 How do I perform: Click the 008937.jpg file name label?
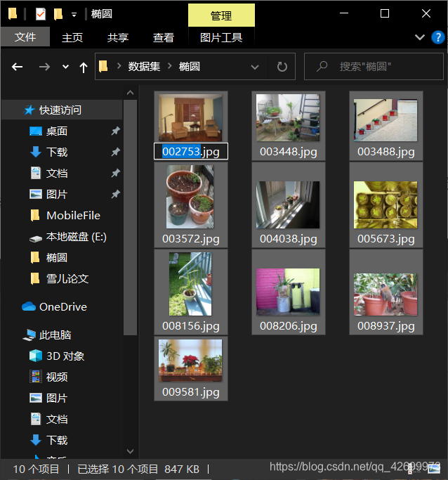point(386,326)
